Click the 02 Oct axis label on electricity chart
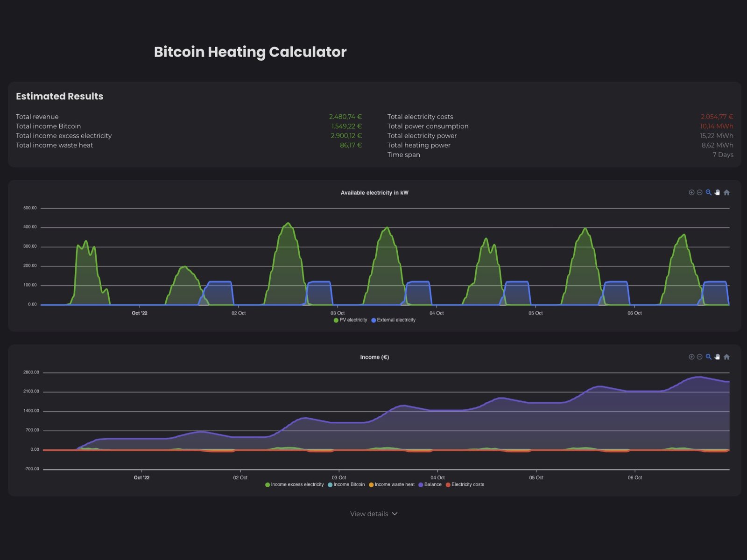The height and width of the screenshot is (560, 747). [x=239, y=313]
